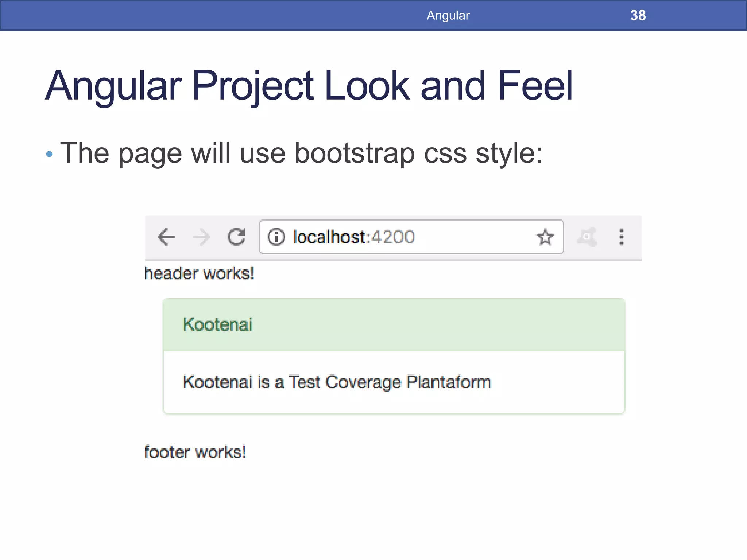Click slide number 38
747x560 pixels.
coord(638,15)
